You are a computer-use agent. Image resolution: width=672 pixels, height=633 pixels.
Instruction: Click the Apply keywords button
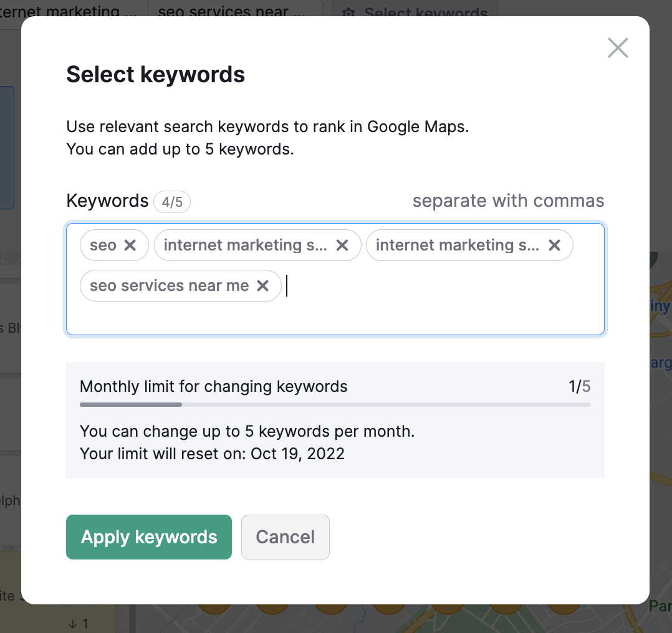point(149,536)
